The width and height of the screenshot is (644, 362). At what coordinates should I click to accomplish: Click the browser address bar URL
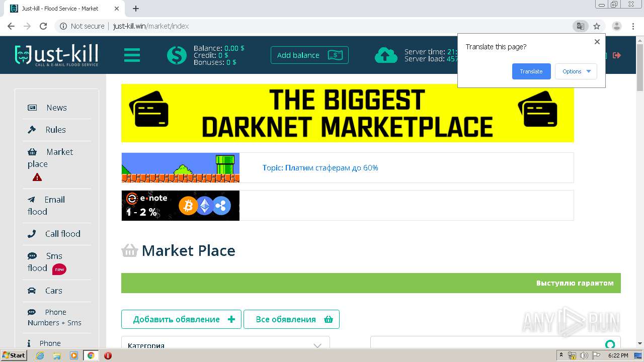[151, 26]
